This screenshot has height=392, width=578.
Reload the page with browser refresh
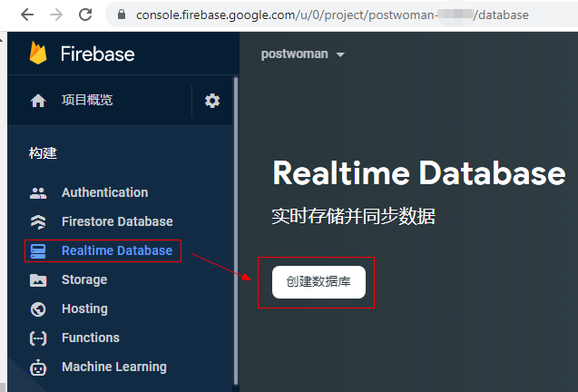pos(84,15)
